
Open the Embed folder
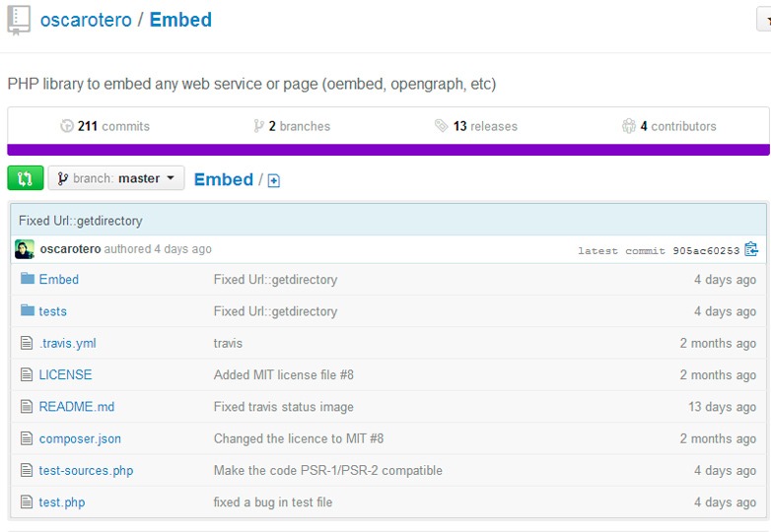[59, 280]
